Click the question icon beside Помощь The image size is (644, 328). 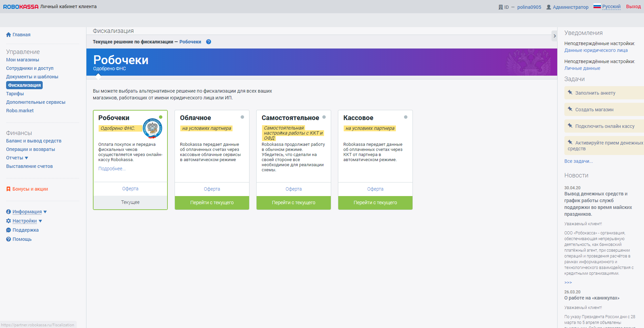point(8,239)
